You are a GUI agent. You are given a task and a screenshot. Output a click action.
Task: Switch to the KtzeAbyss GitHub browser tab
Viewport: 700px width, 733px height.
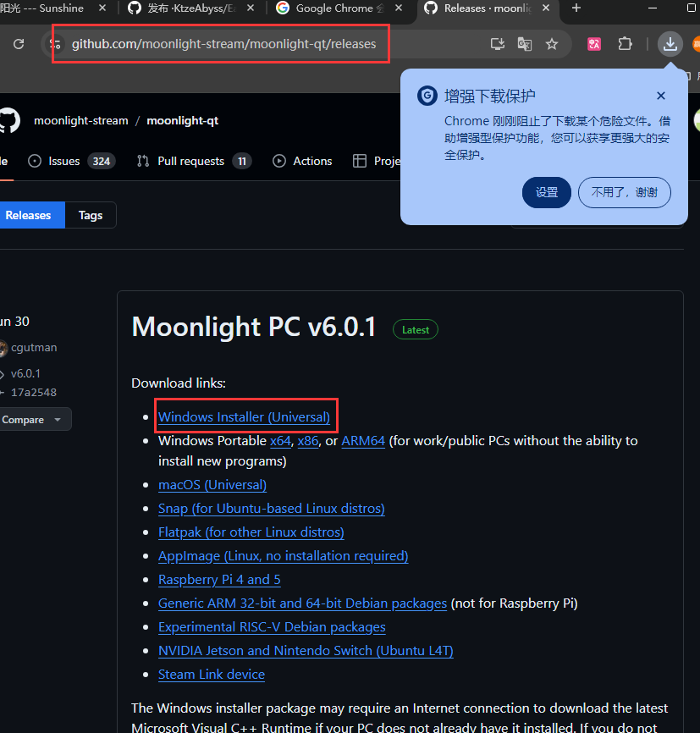point(187,8)
